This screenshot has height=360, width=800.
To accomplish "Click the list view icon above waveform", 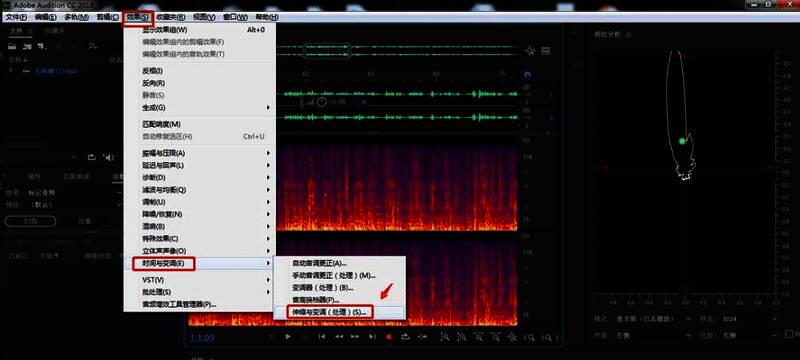I will [545, 50].
